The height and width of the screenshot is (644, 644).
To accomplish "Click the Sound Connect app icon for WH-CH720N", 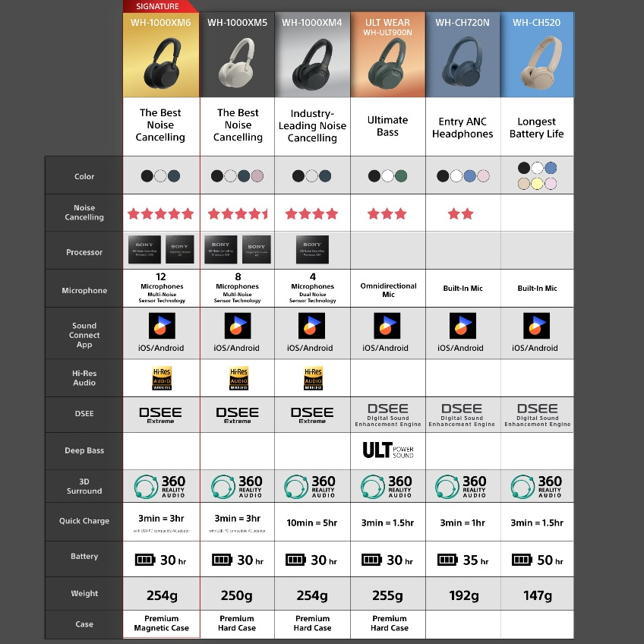I will [x=462, y=325].
